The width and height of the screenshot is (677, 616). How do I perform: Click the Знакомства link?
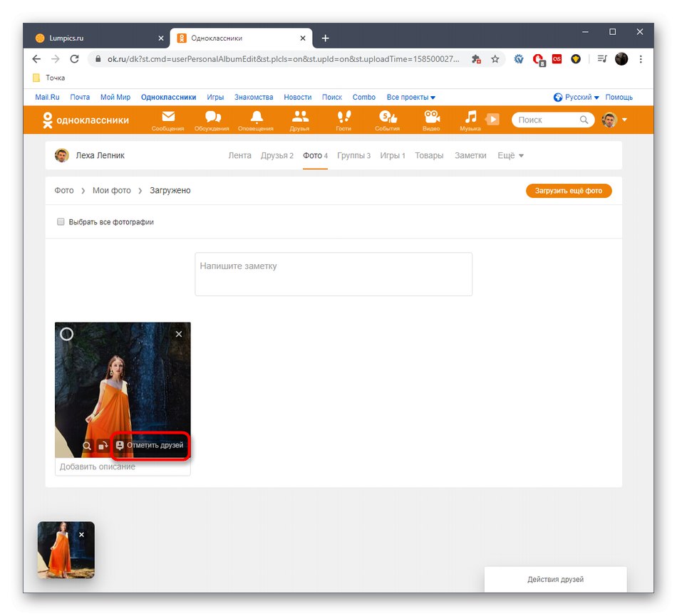pyautogui.click(x=254, y=98)
